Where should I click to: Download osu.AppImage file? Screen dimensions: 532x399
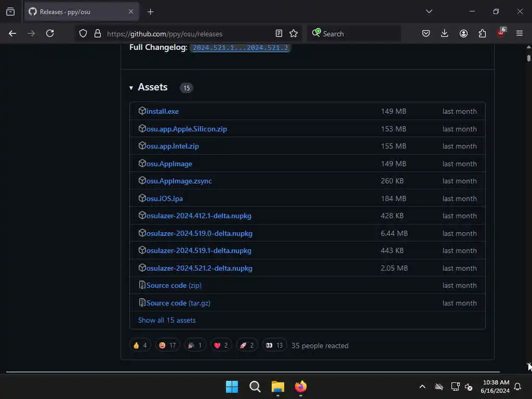tap(169, 164)
